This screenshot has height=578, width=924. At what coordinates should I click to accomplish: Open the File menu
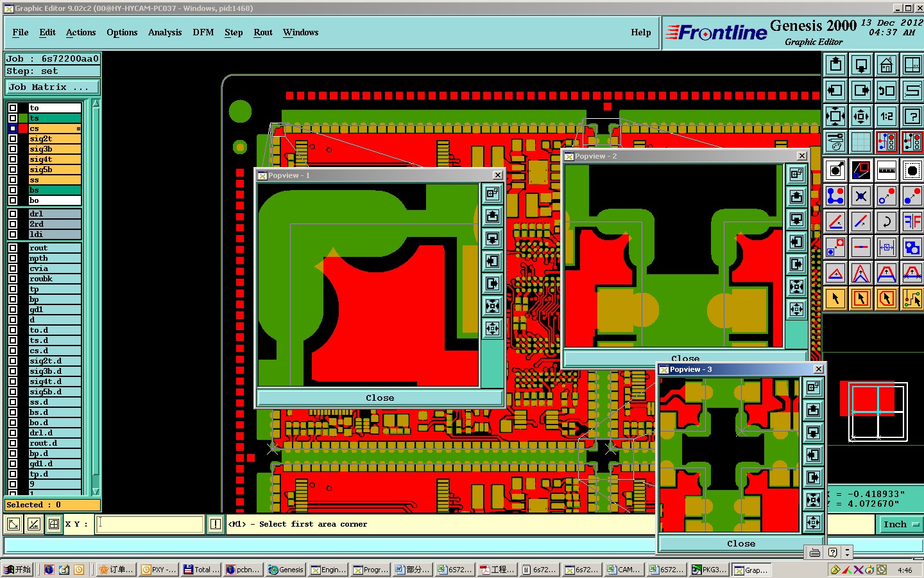[21, 32]
